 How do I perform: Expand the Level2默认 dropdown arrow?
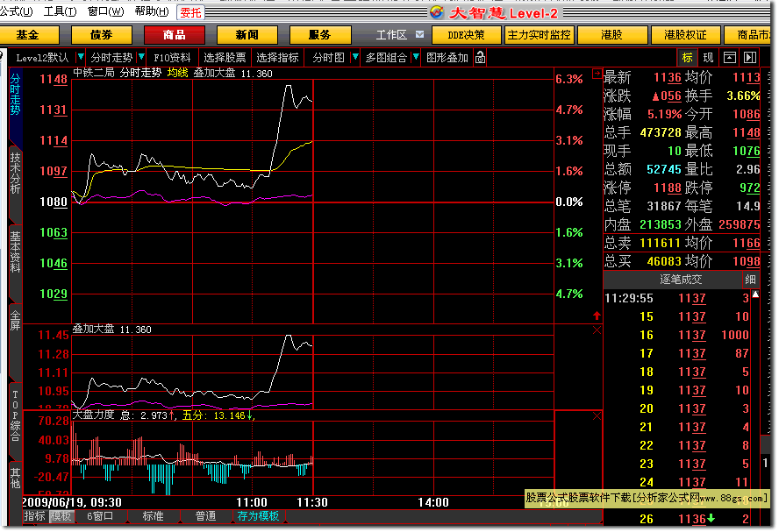pyautogui.click(x=81, y=57)
